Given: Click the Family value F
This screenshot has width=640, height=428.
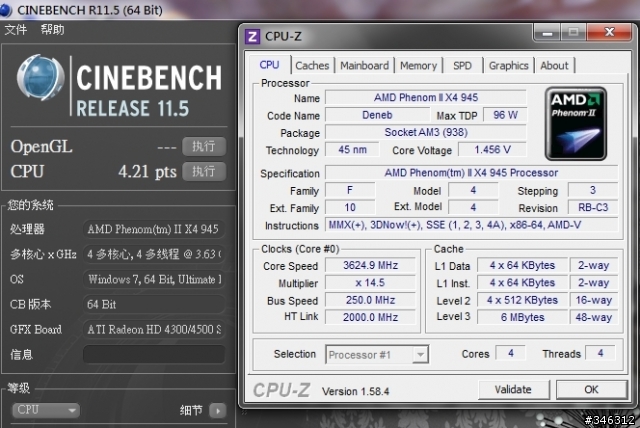Looking at the screenshot, I should tap(350, 190).
